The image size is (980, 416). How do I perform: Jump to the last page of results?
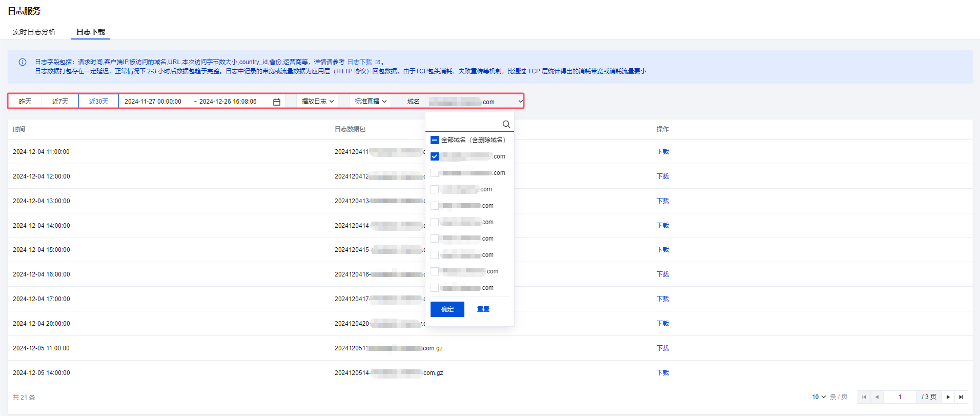point(961,397)
